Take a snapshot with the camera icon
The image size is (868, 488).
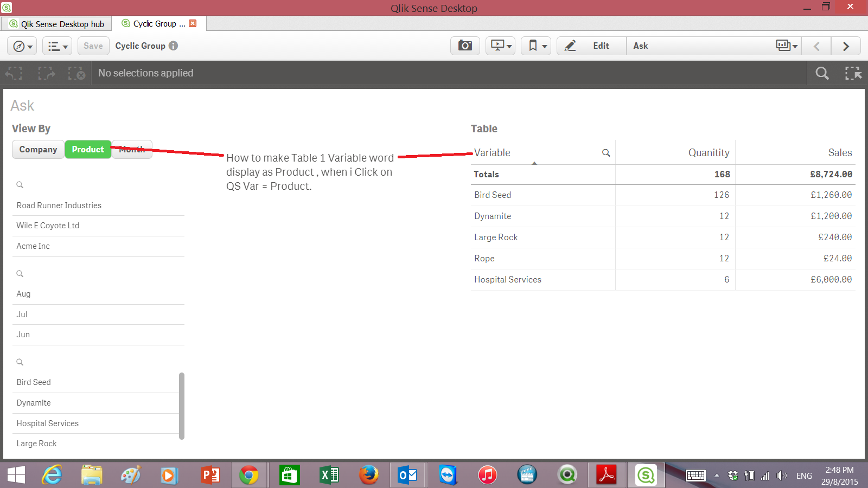coord(465,46)
